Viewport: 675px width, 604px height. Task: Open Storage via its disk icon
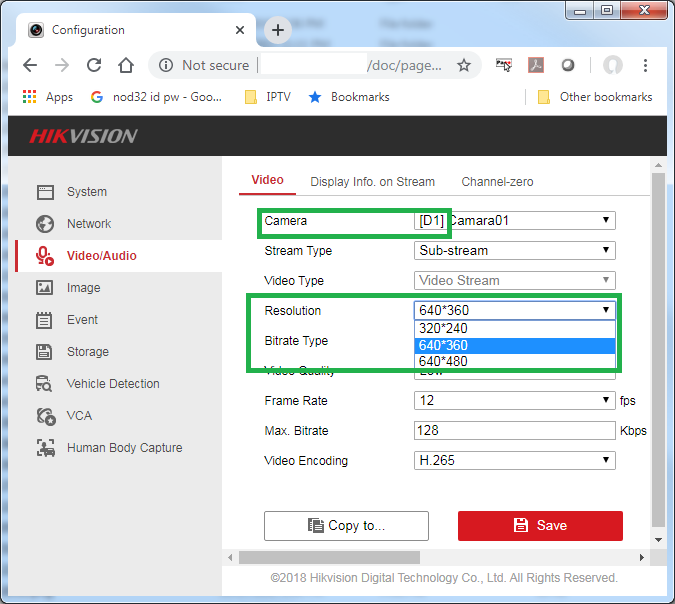click(44, 352)
